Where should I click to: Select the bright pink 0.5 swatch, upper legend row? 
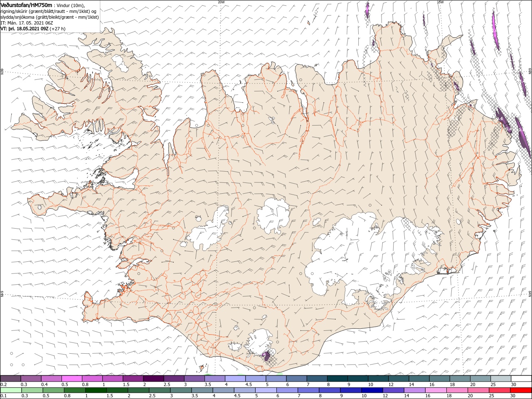(72, 379)
